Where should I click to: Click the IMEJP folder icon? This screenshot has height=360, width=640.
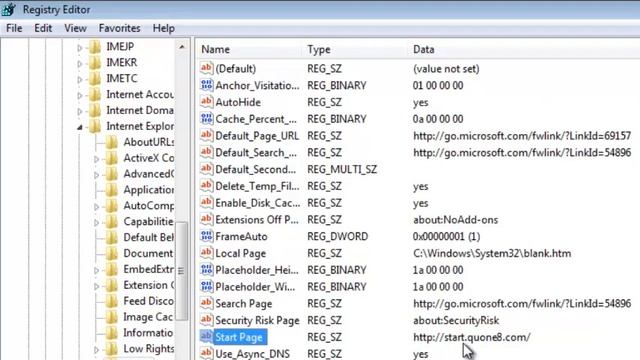[95, 47]
